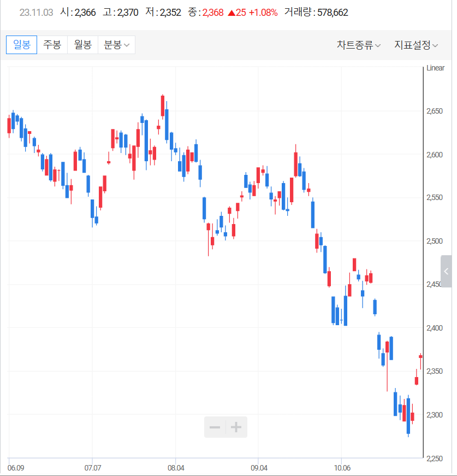Switch to the 주봉 weekly chart tab

pos(52,45)
